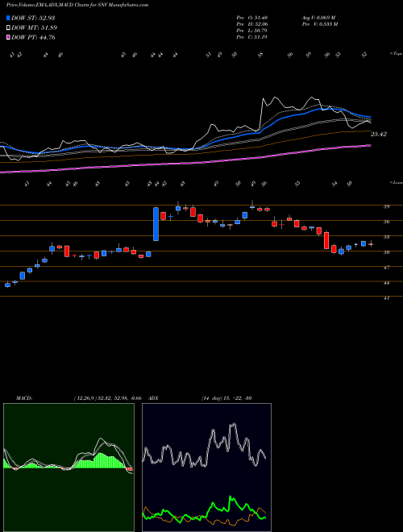Click the MACD panel heading label
This screenshot has width=403, height=532.
(x=23, y=398)
